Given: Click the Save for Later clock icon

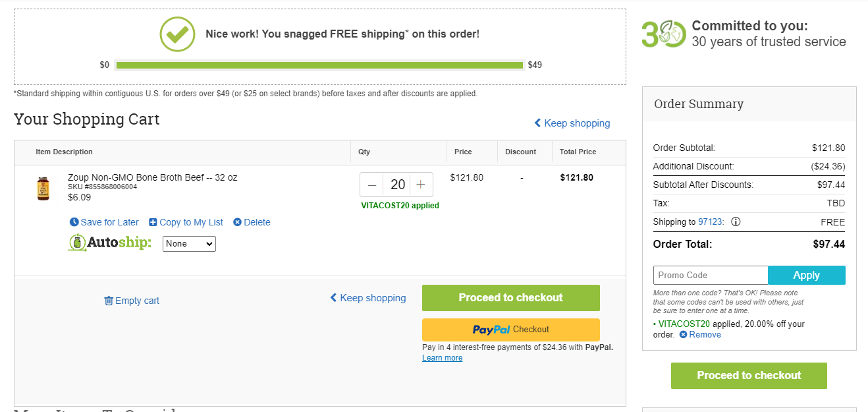Looking at the screenshot, I should pyautogui.click(x=74, y=222).
